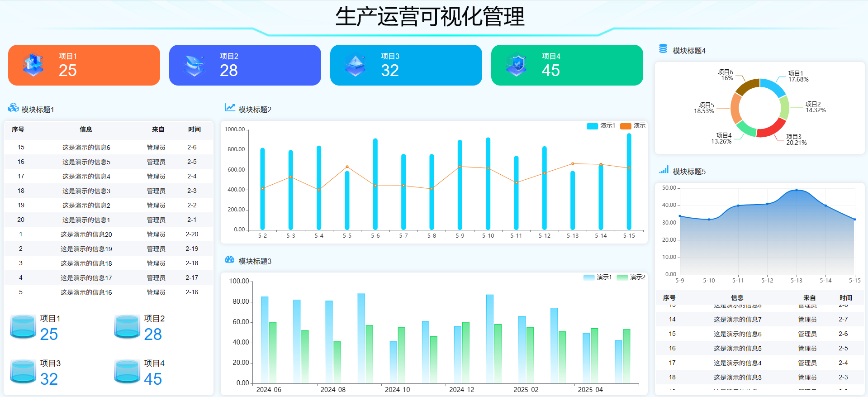
Task: Select the row 这是演示的信息20 in left table
Action: click(86, 234)
